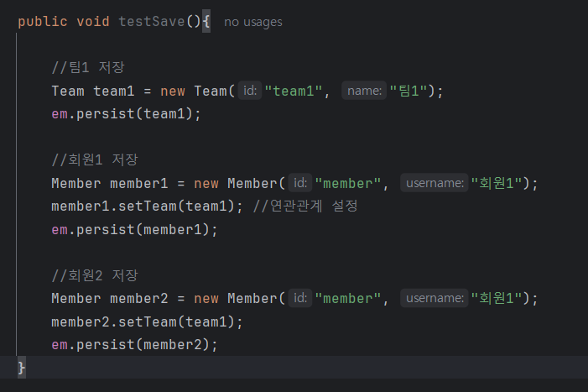The width and height of the screenshot is (588, 392).
Task: Click the em.persist(member1) statement
Action: tap(134, 229)
